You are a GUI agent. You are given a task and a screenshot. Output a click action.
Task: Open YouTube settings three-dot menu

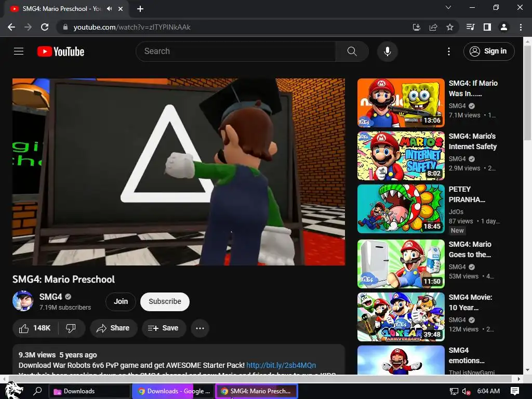[449, 51]
